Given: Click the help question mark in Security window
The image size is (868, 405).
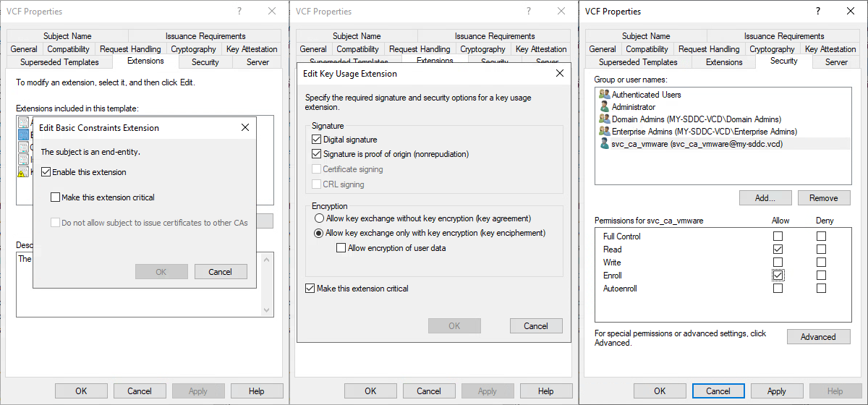Looking at the screenshot, I should pos(817,11).
